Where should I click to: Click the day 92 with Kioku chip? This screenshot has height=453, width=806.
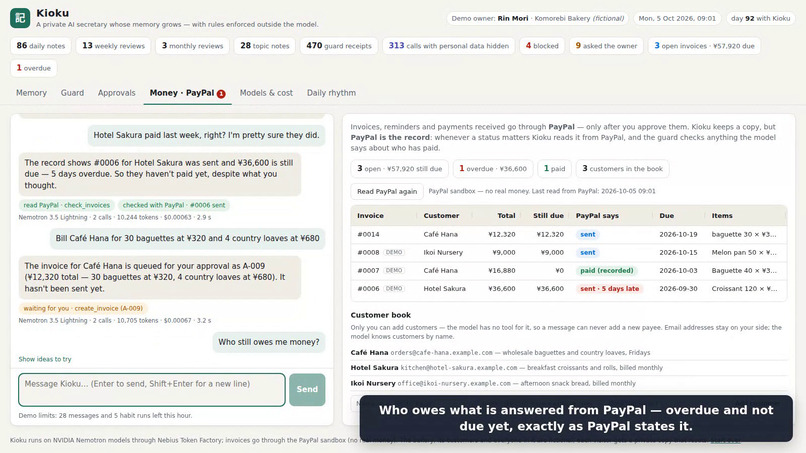tap(760, 18)
